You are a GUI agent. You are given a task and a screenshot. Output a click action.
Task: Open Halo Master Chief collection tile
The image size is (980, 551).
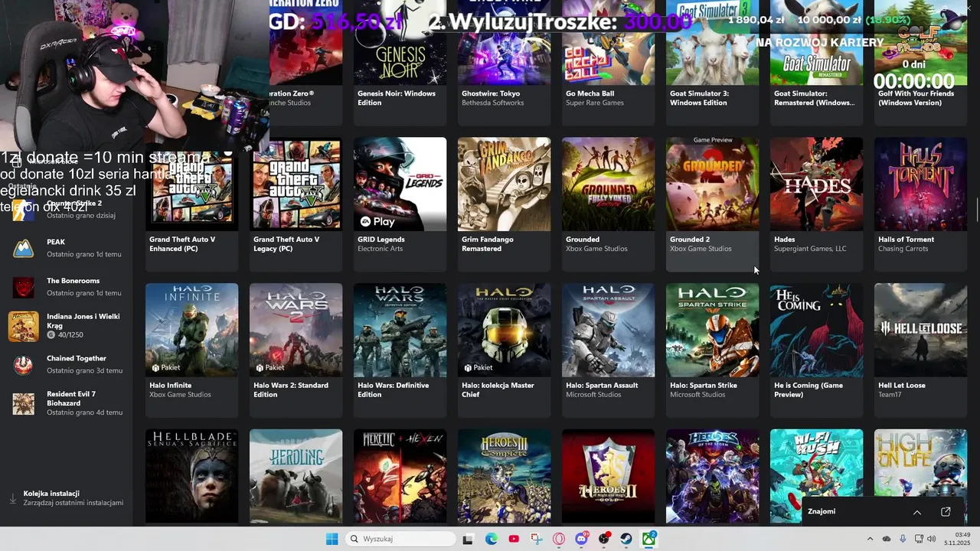pos(504,350)
